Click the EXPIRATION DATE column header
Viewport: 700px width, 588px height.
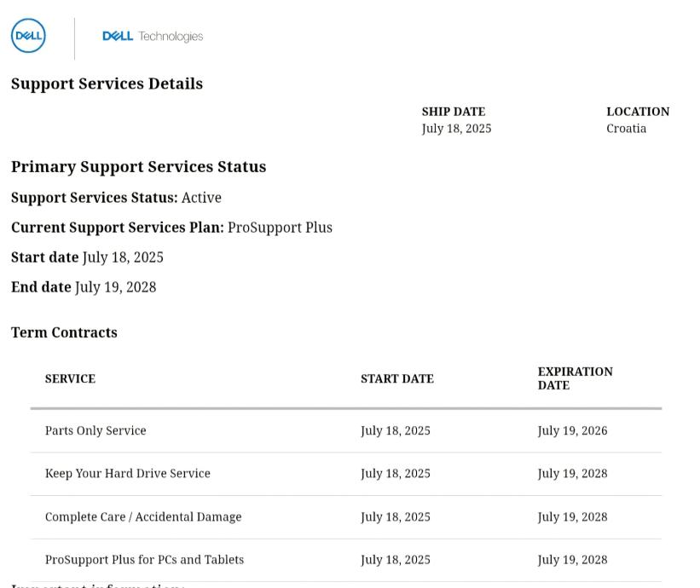coord(575,378)
